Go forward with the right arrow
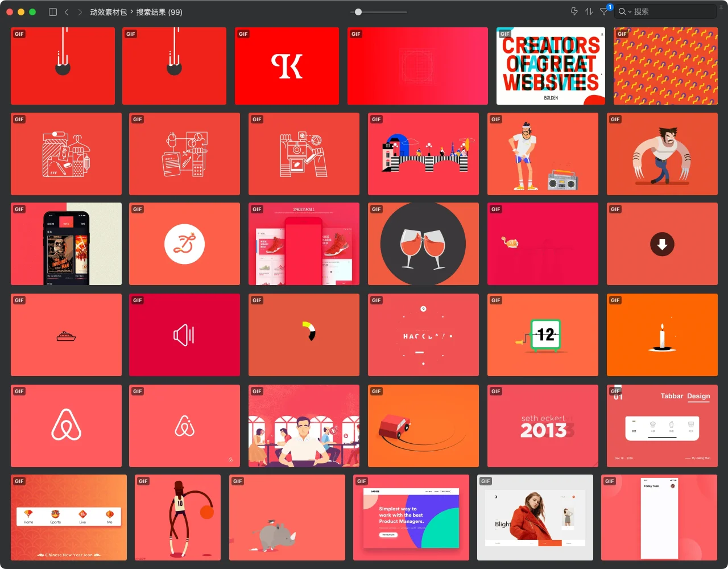This screenshot has height=569, width=728. point(80,12)
